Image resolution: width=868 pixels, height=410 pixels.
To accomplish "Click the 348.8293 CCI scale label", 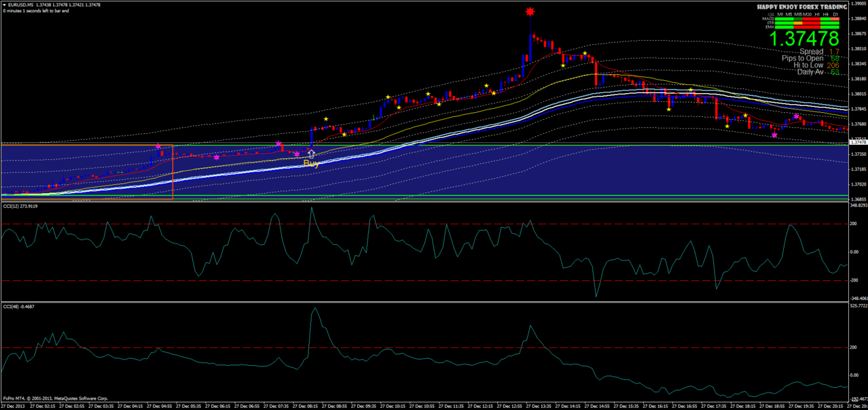I will pos(858,205).
